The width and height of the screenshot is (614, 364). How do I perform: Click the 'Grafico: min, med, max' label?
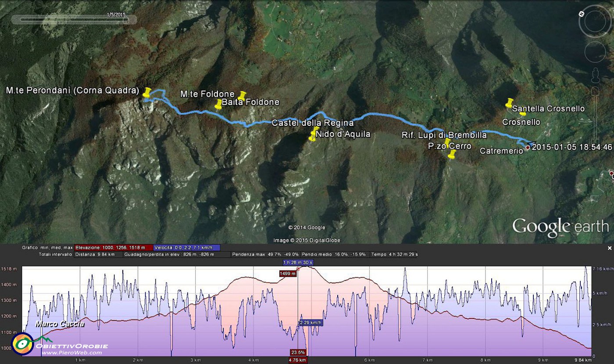point(48,247)
